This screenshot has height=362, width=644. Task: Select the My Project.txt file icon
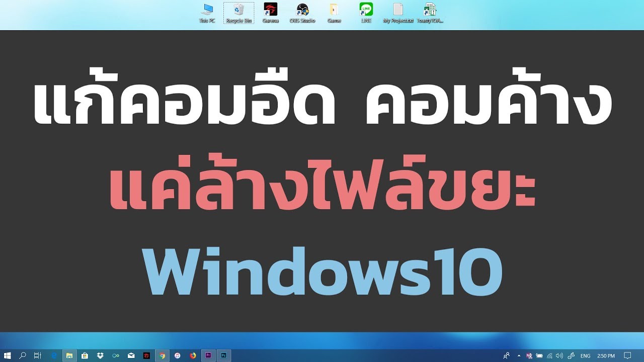[398, 13]
